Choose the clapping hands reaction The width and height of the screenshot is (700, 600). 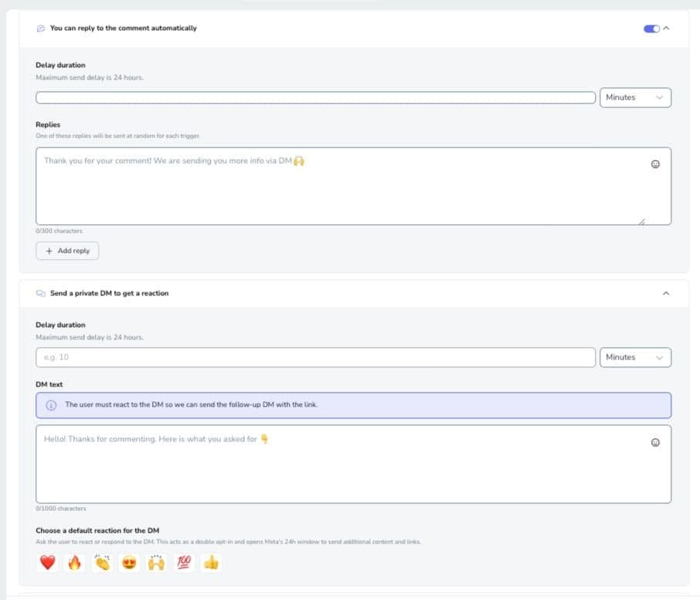coord(102,562)
